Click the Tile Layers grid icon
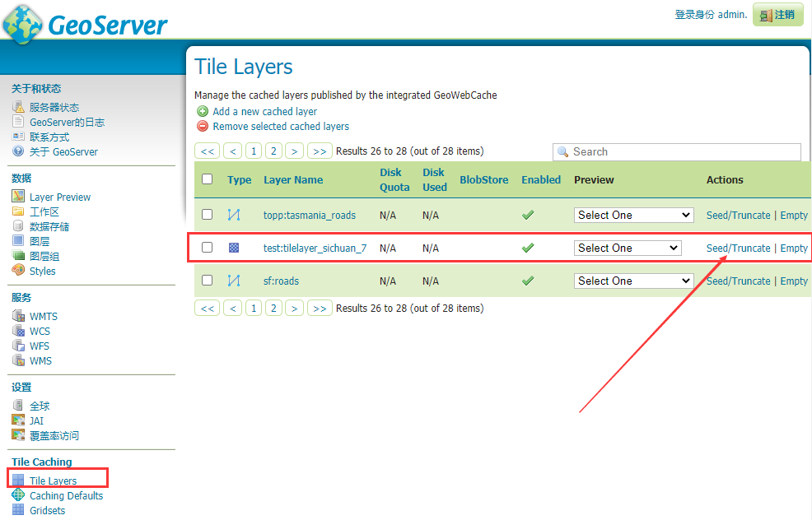The image size is (812, 520). pos(18,481)
